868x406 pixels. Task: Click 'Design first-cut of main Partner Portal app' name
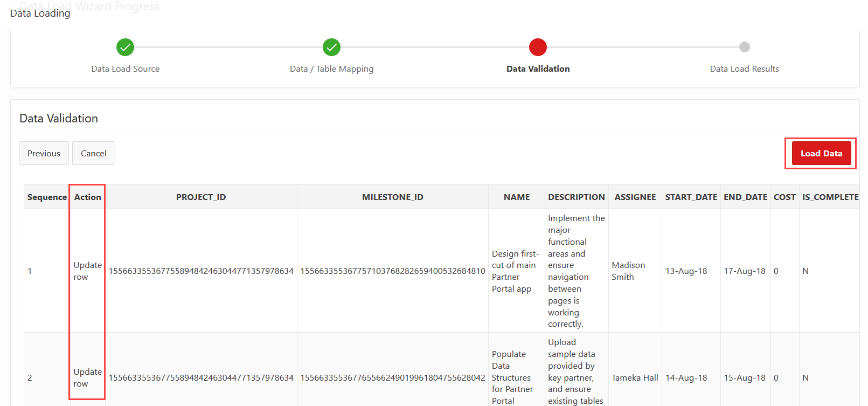tap(515, 271)
